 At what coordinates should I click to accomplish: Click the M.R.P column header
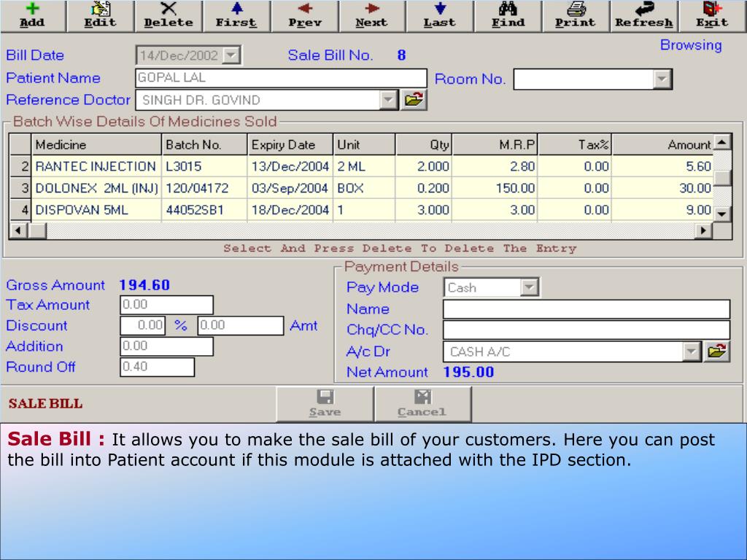click(x=495, y=145)
